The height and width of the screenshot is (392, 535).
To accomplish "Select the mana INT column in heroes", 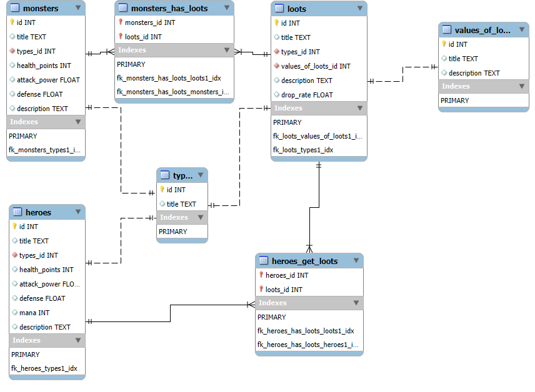I will click(x=34, y=313).
